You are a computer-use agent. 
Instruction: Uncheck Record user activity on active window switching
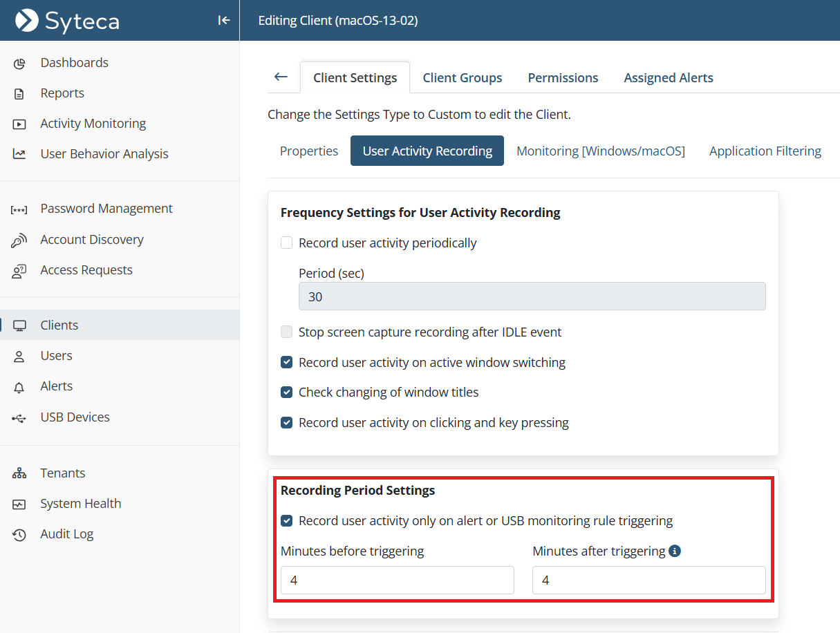(x=286, y=362)
